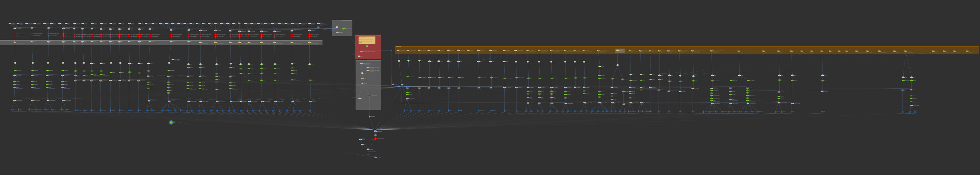Viewport: 980px width, 175px height.
Task: Select the blue hub node right of the large gray backdrop
Action: pyautogui.click(x=402, y=85)
